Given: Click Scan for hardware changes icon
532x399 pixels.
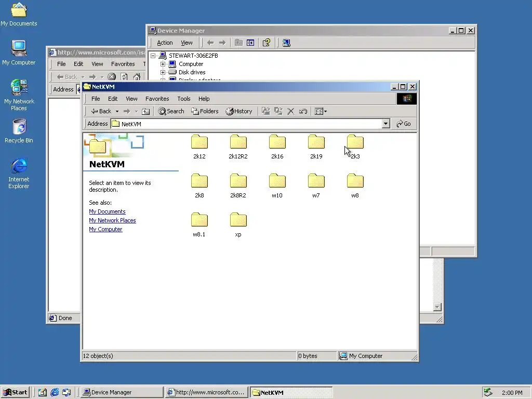Looking at the screenshot, I should [286, 43].
